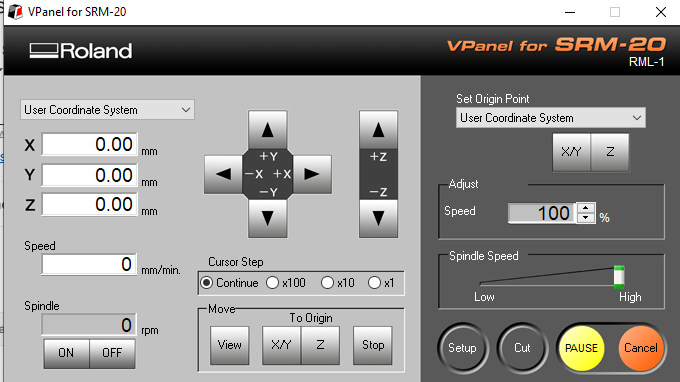
Task: Click the Spindle Speed slider handle
Action: click(619, 277)
